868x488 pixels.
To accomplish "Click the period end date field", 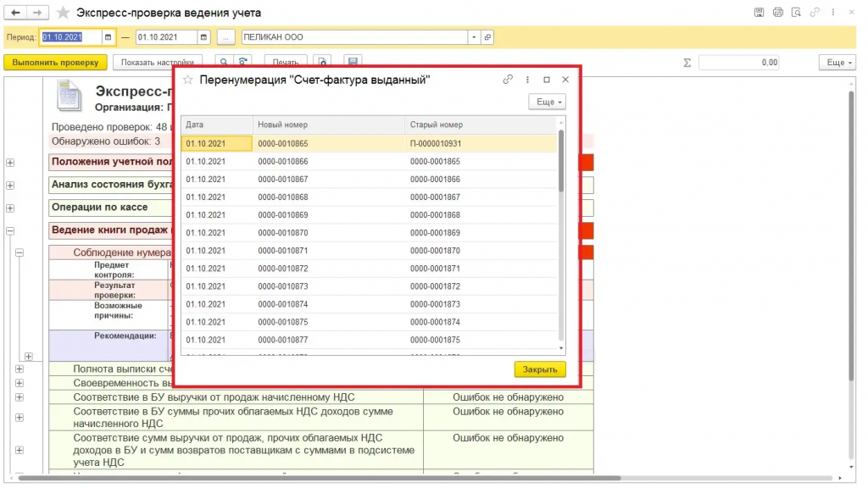I will [x=166, y=37].
